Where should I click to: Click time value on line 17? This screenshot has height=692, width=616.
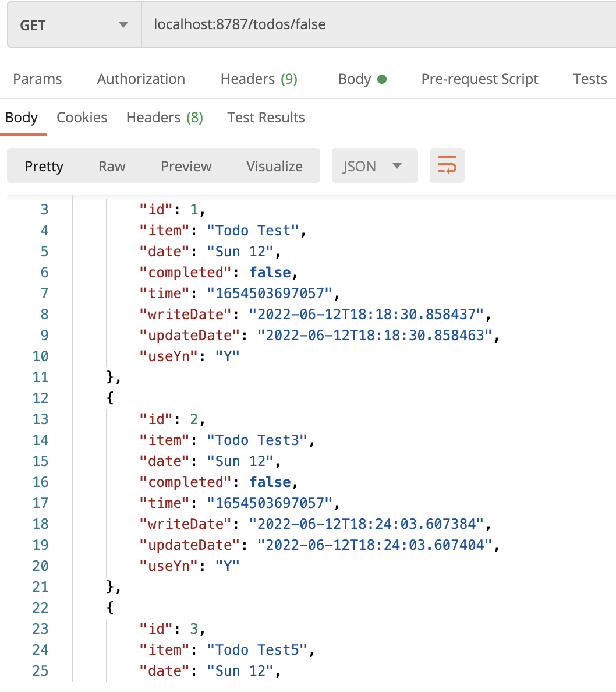click(x=270, y=503)
